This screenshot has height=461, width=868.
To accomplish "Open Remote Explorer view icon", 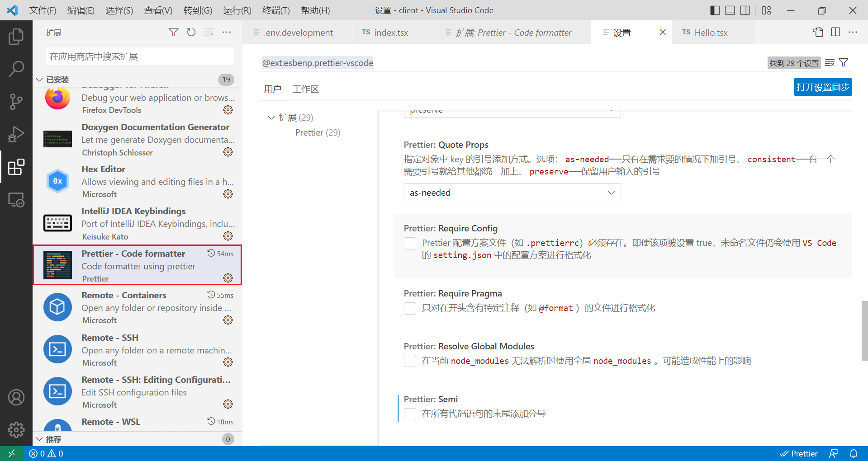I will tap(16, 200).
